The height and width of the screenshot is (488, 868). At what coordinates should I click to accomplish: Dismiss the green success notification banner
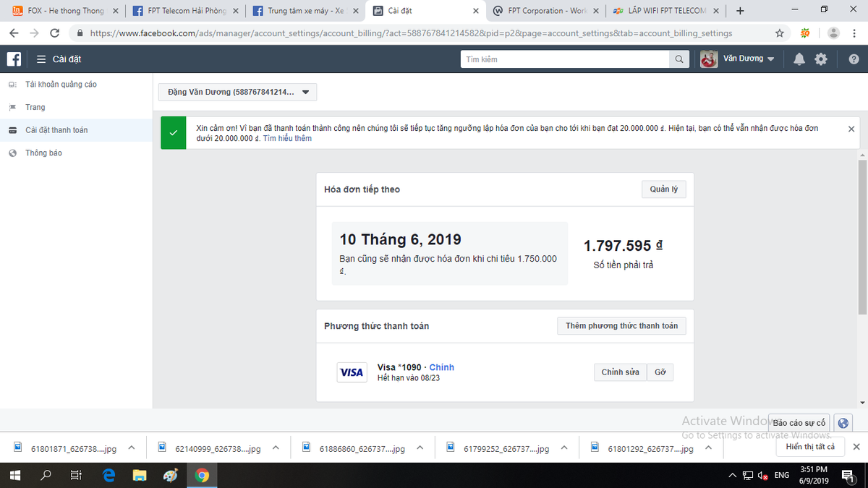(x=851, y=129)
